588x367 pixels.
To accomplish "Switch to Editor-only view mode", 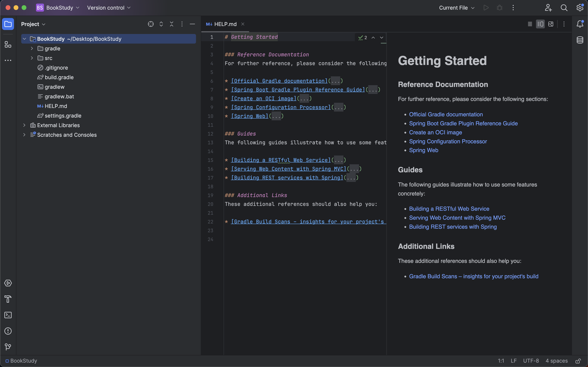I will click(x=530, y=24).
